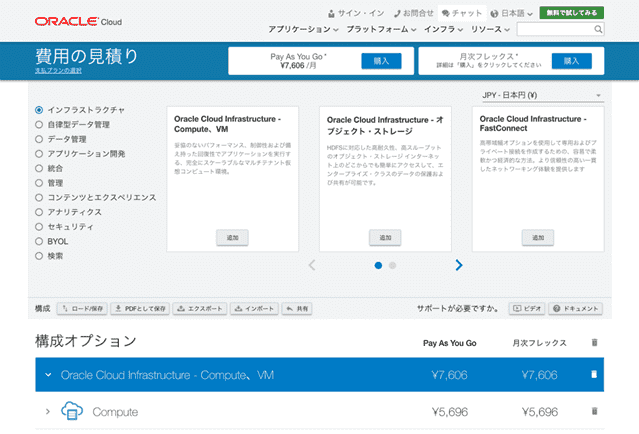This screenshot has height=434, width=639.
Task: Click 購入 for 月次フレックス
Action: (571, 61)
